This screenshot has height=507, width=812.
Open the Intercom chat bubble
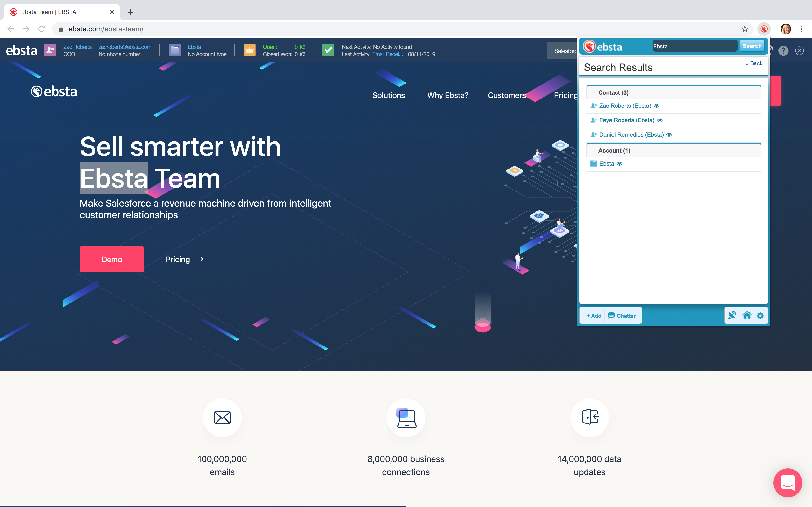(788, 483)
